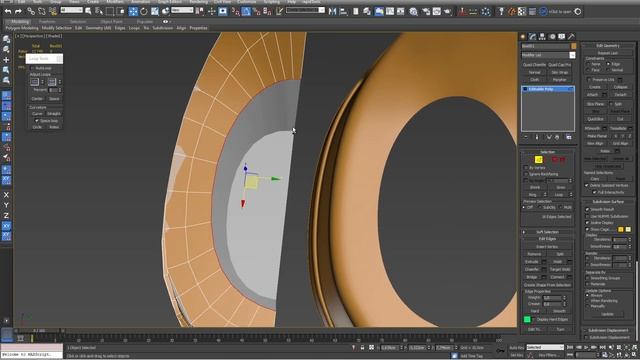Restrict to X axis in left toolbar
640x360 pixels.
[x=6, y=195]
